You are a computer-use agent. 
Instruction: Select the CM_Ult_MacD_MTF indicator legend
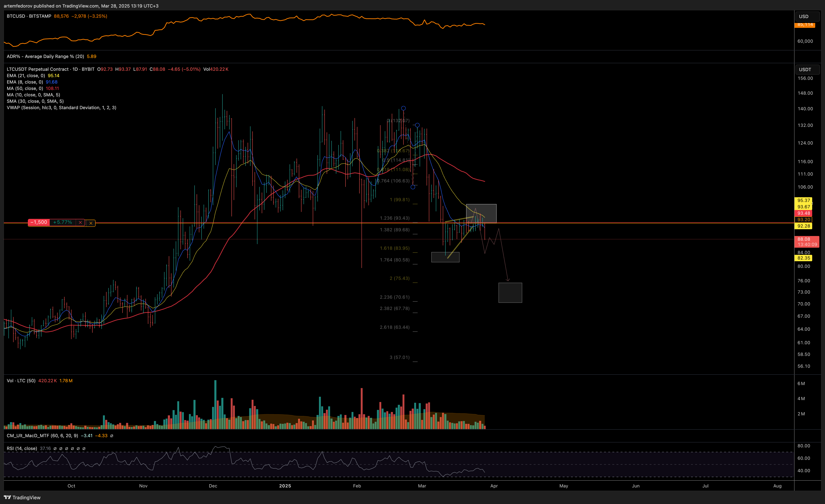[43, 436]
